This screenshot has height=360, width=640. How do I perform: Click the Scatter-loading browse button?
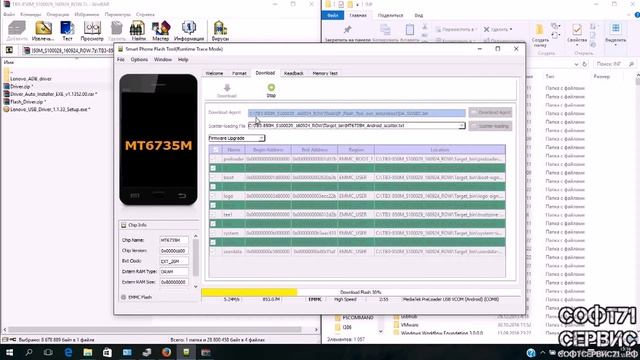(x=490, y=126)
